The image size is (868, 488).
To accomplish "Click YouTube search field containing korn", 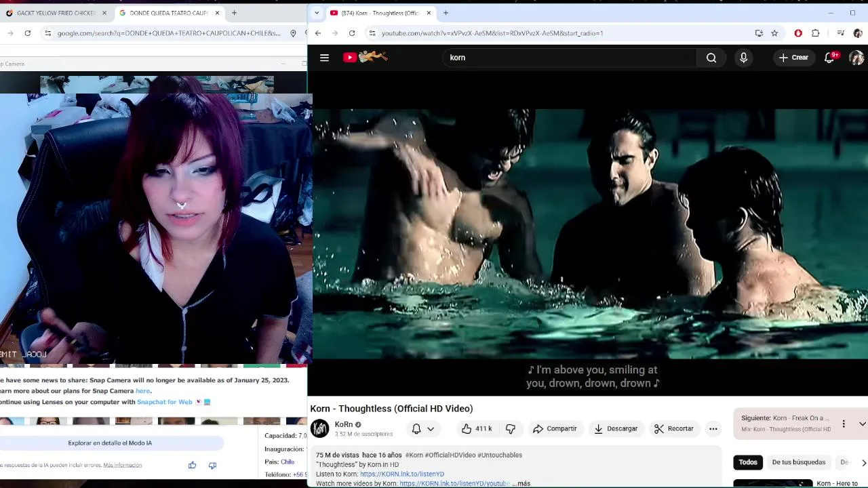I will click(570, 58).
